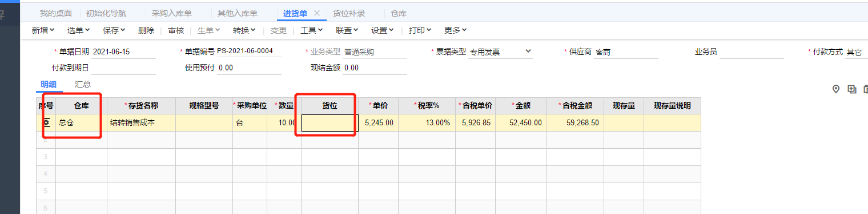
Task: Click the 现结金额 amount field
Action: [375, 68]
